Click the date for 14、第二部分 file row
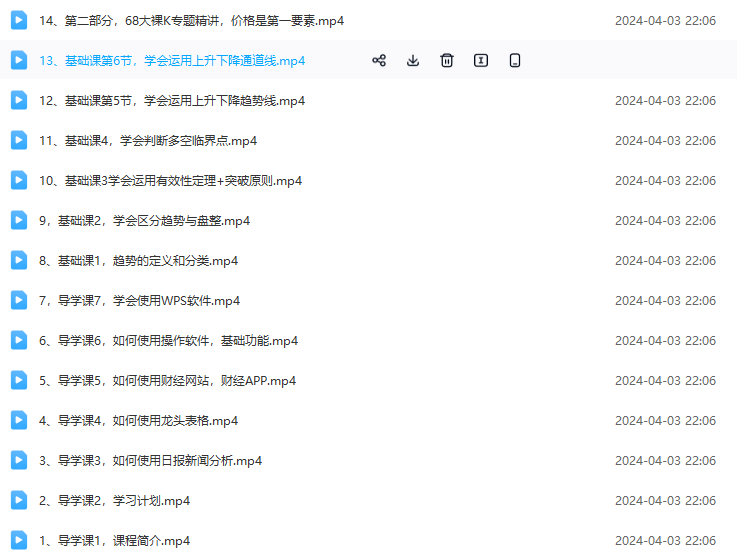Screen dimensions: 737x554 tap(665, 20)
